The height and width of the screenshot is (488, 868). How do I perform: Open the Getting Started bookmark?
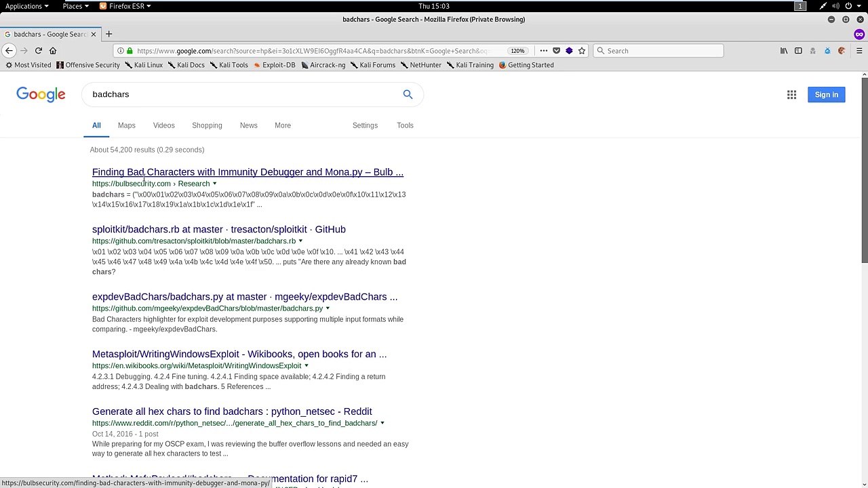coord(526,65)
